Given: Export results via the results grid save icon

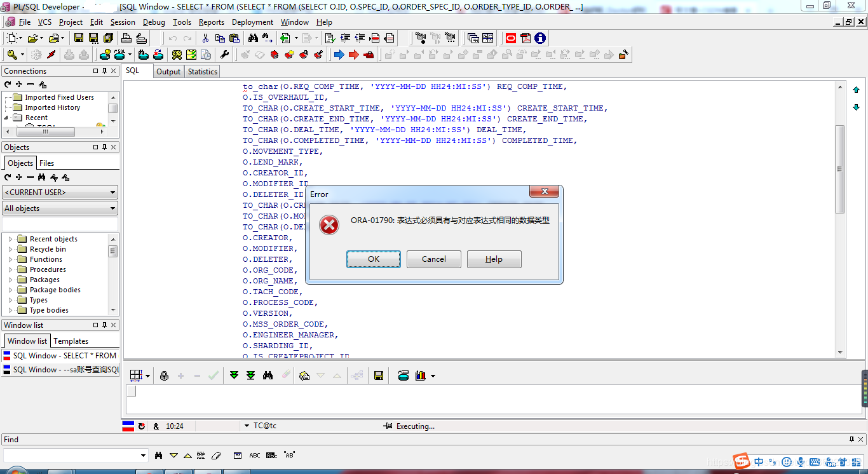Looking at the screenshot, I should 379,375.
